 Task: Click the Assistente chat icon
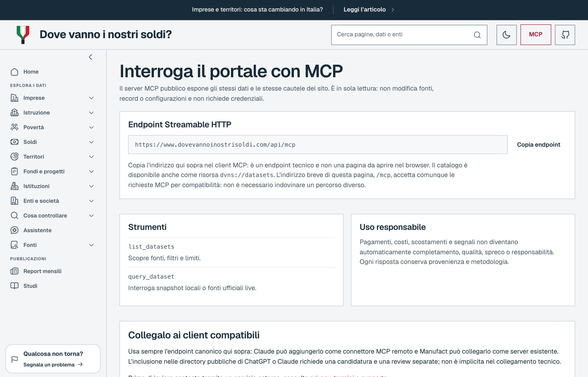coord(14,230)
